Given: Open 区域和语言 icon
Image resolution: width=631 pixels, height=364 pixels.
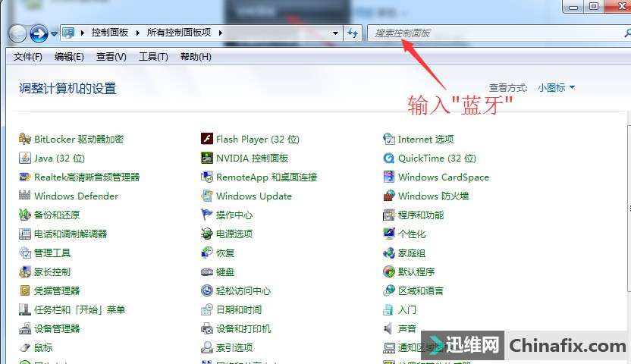Looking at the screenshot, I should point(389,290).
